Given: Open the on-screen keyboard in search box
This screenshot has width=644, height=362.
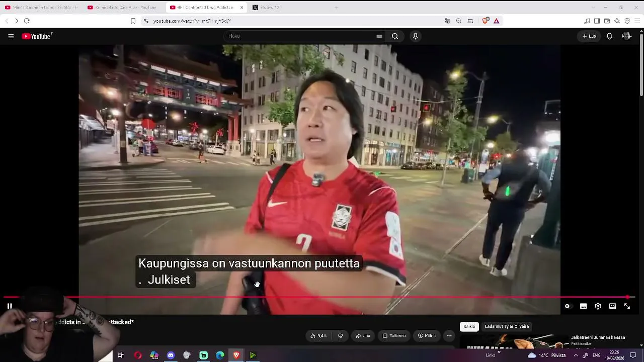Looking at the screenshot, I should point(379,36).
